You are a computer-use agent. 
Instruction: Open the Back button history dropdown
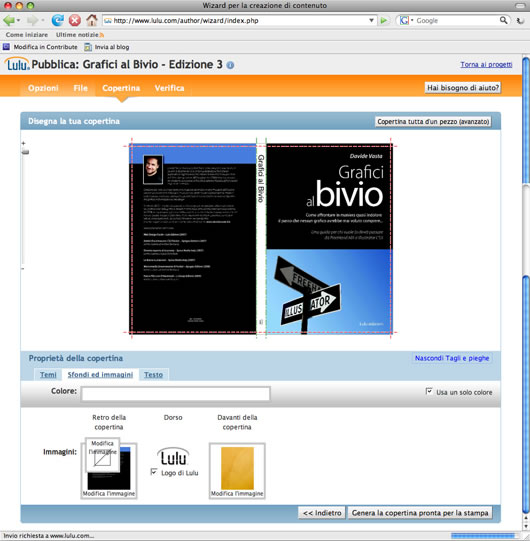pyautogui.click(x=18, y=21)
